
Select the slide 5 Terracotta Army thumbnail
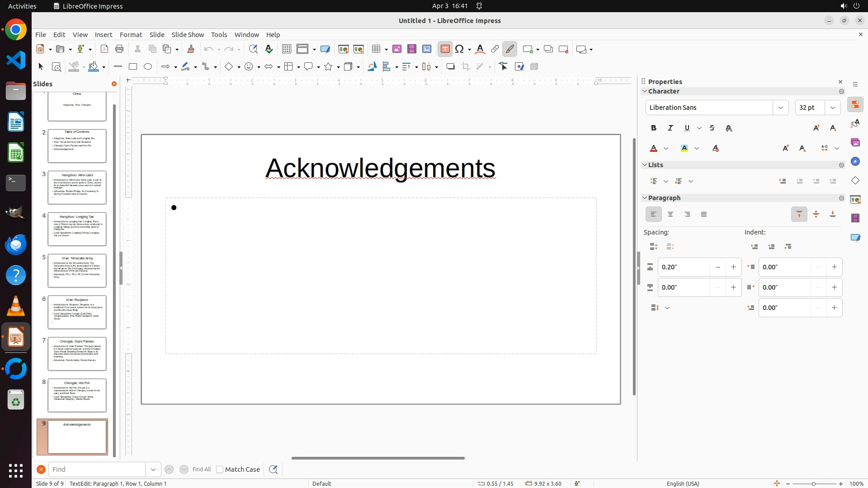pos(77,270)
